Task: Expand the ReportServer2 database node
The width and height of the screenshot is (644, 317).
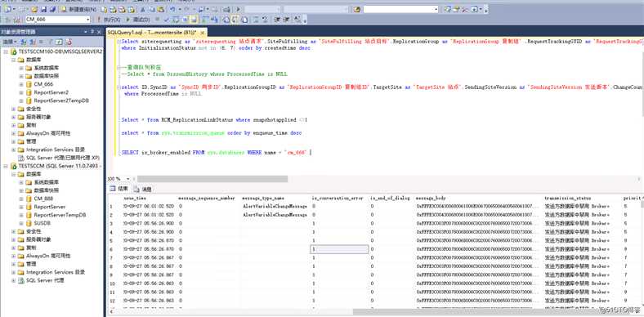Action: [21, 92]
